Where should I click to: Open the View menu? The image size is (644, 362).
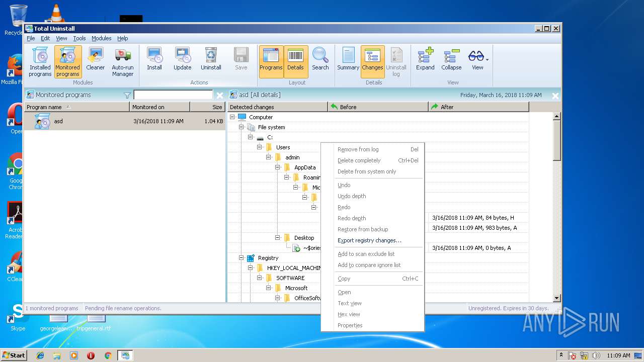[61, 38]
